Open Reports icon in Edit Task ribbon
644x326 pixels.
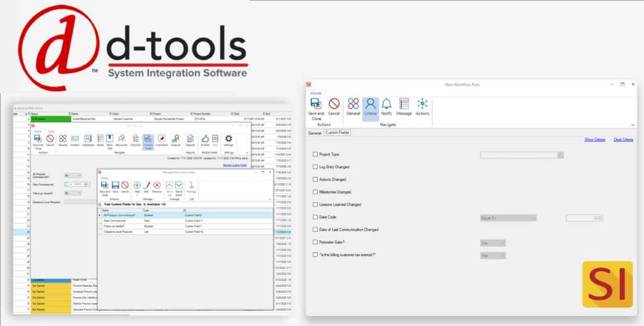[x=191, y=140]
